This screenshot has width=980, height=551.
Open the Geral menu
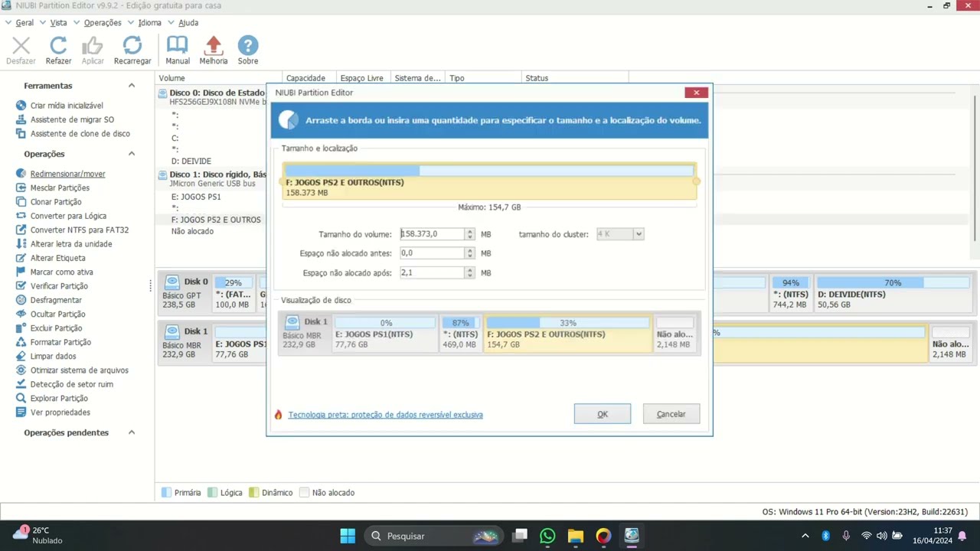pos(24,23)
